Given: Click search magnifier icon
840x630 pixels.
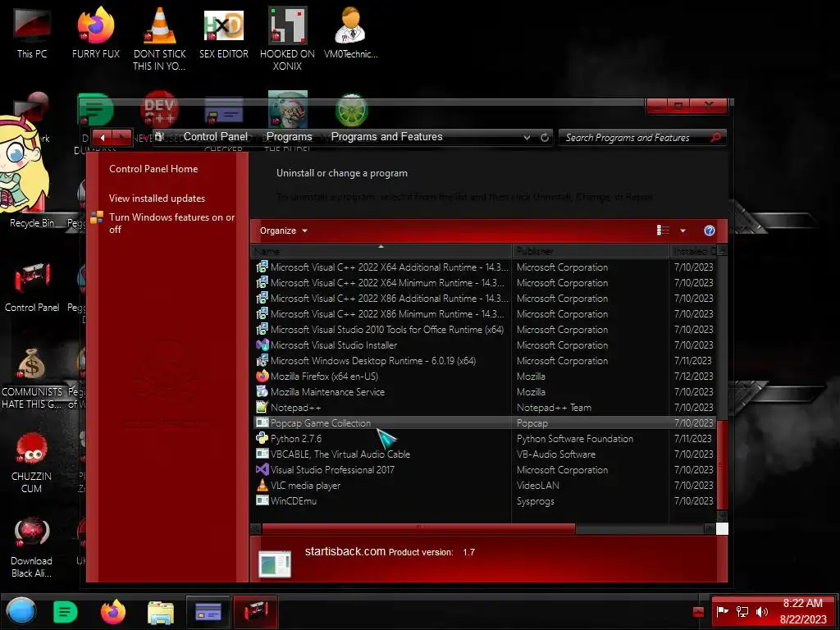Looking at the screenshot, I should tap(715, 137).
